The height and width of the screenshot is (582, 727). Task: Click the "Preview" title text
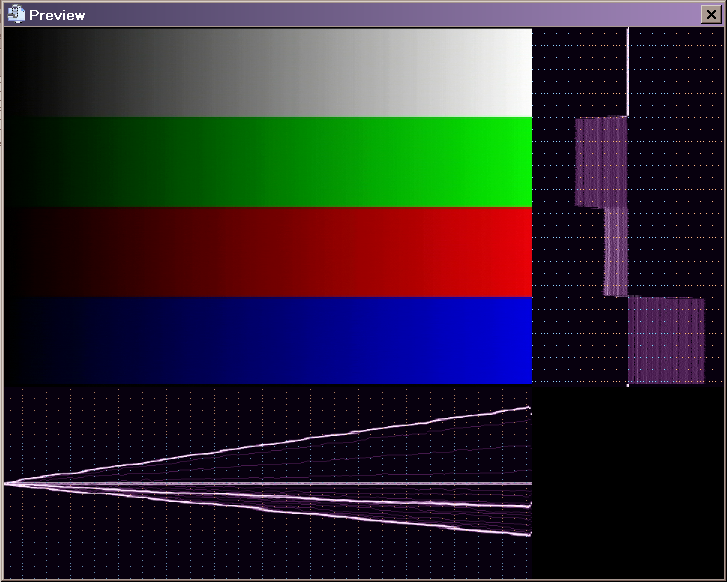[x=57, y=15]
